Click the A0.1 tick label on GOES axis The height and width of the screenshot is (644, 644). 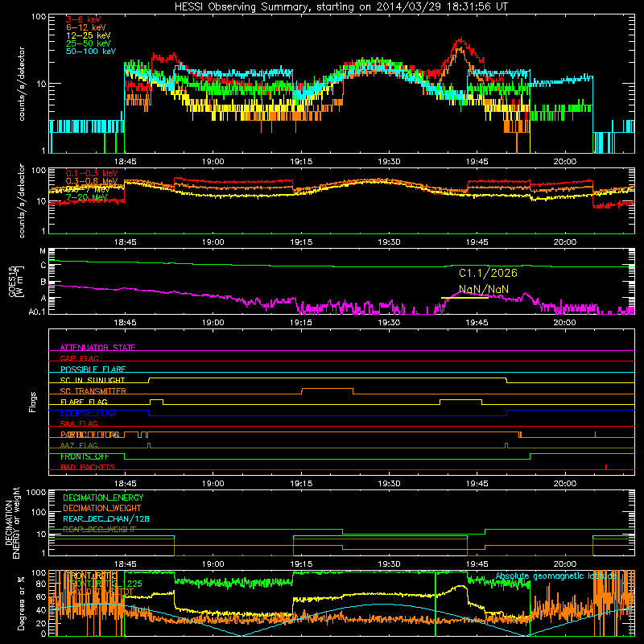coord(36,312)
